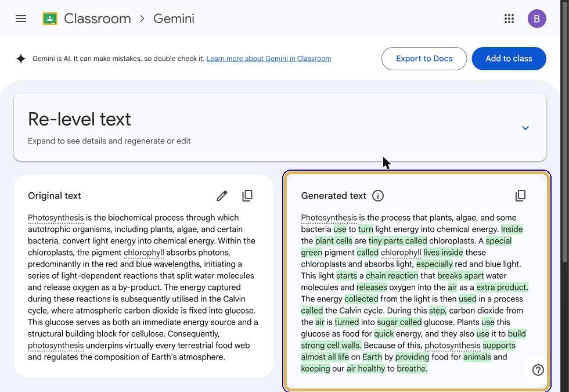Open the hamburger main menu

[21, 19]
